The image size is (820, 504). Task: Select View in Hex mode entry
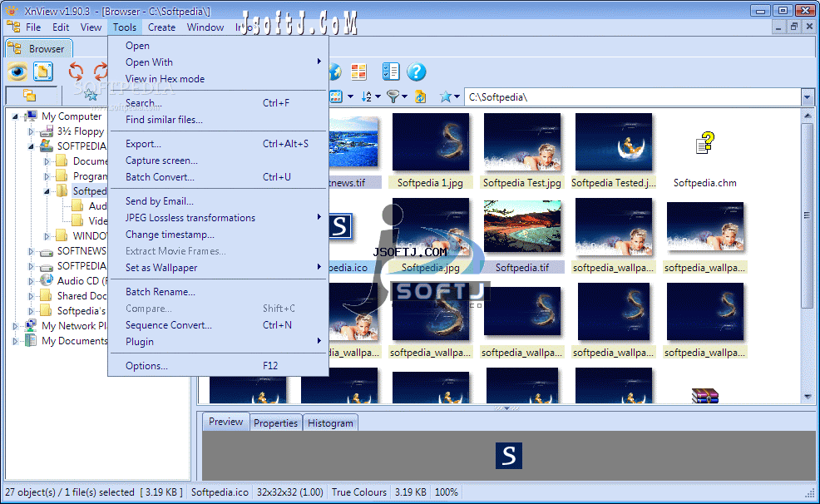[218, 79]
